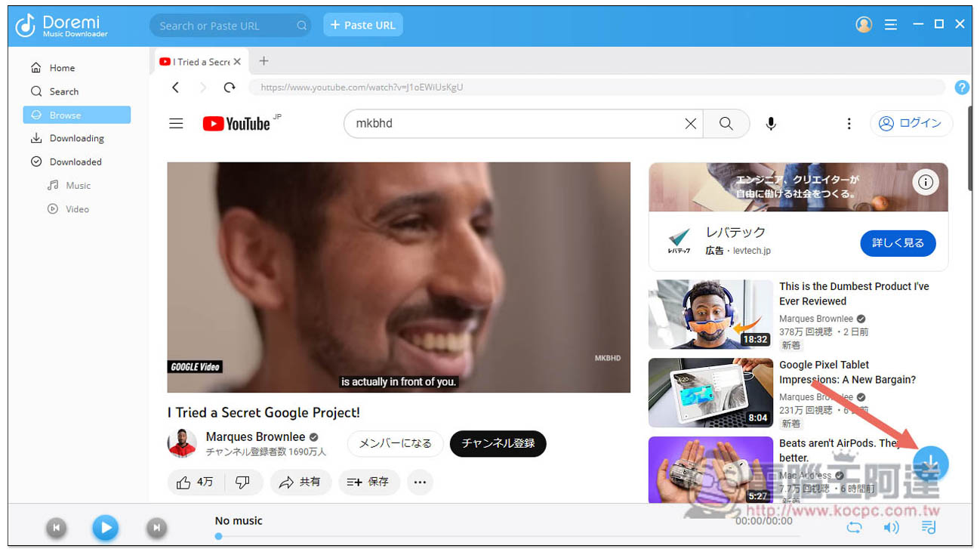Clear the mkbhd search text
Viewport: 980px width, 552px height.
690,124
